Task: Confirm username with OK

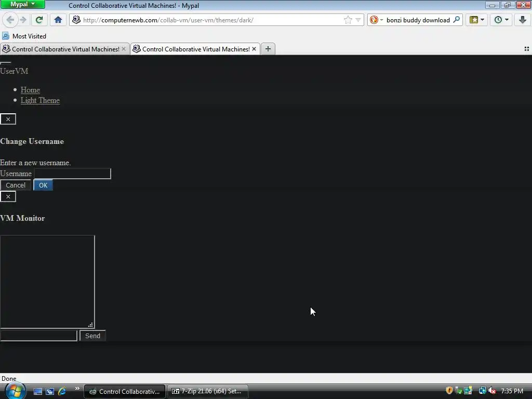Action: 43,185
